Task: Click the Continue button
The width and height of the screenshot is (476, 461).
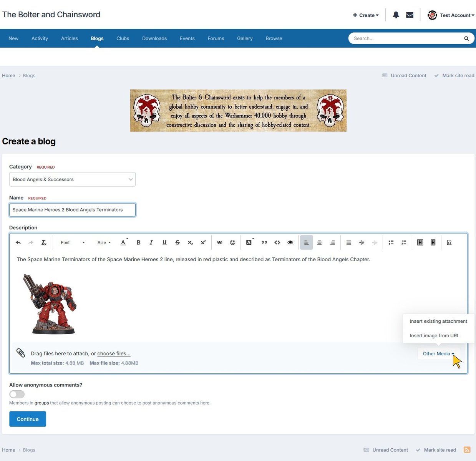Action: pyautogui.click(x=28, y=419)
